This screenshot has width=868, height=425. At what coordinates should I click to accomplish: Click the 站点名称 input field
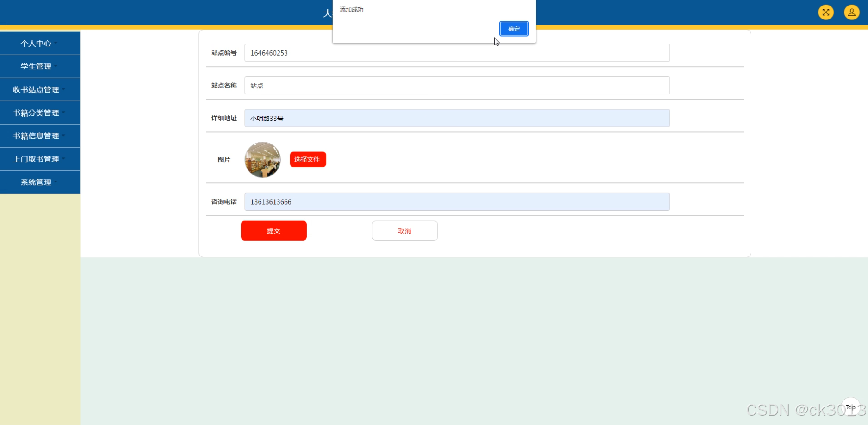coord(457,85)
